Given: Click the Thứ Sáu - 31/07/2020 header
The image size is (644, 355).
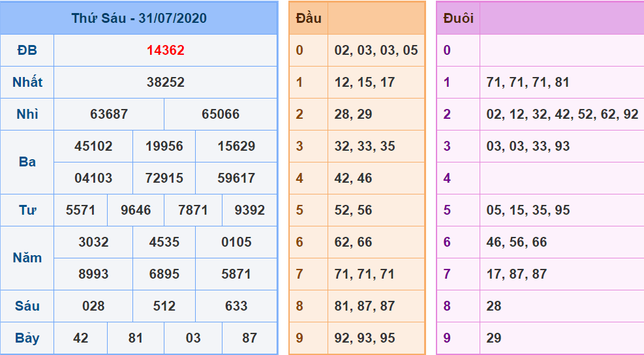Looking at the screenshot, I should click(x=139, y=18).
